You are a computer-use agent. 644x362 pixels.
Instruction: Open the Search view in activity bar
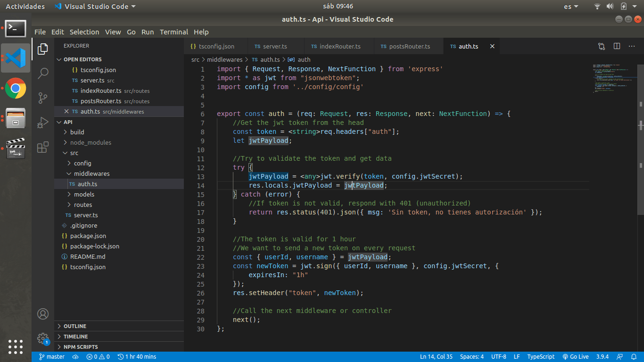pos(43,73)
